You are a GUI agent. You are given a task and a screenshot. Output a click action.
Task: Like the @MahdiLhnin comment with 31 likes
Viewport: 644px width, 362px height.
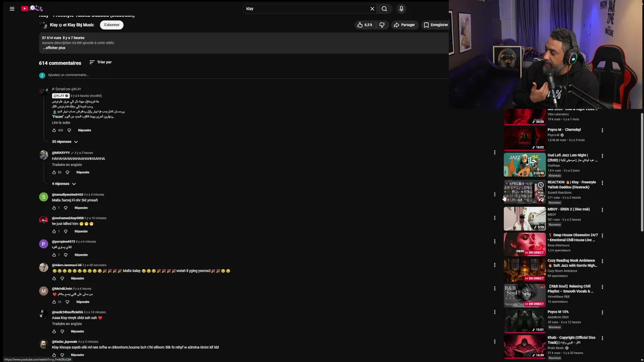coord(54,302)
